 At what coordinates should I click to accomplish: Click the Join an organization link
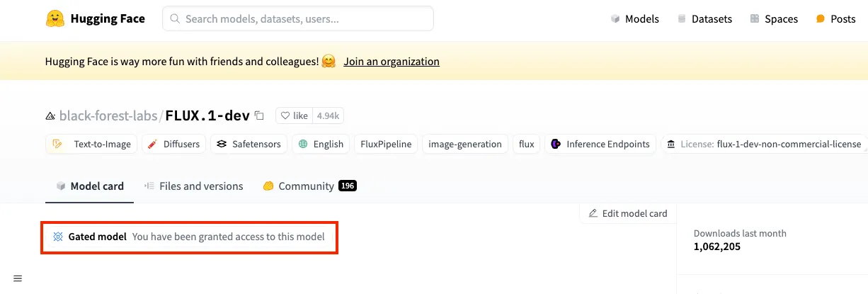(392, 62)
